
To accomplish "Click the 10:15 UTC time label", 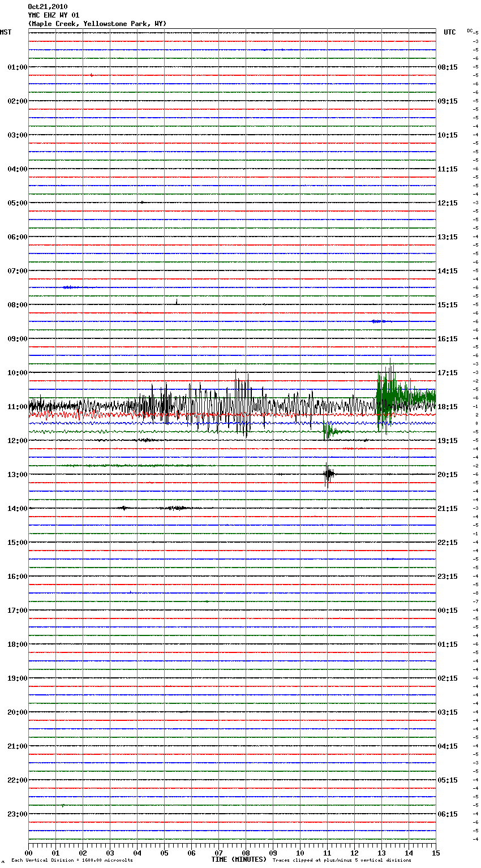I will pyautogui.click(x=448, y=135).
